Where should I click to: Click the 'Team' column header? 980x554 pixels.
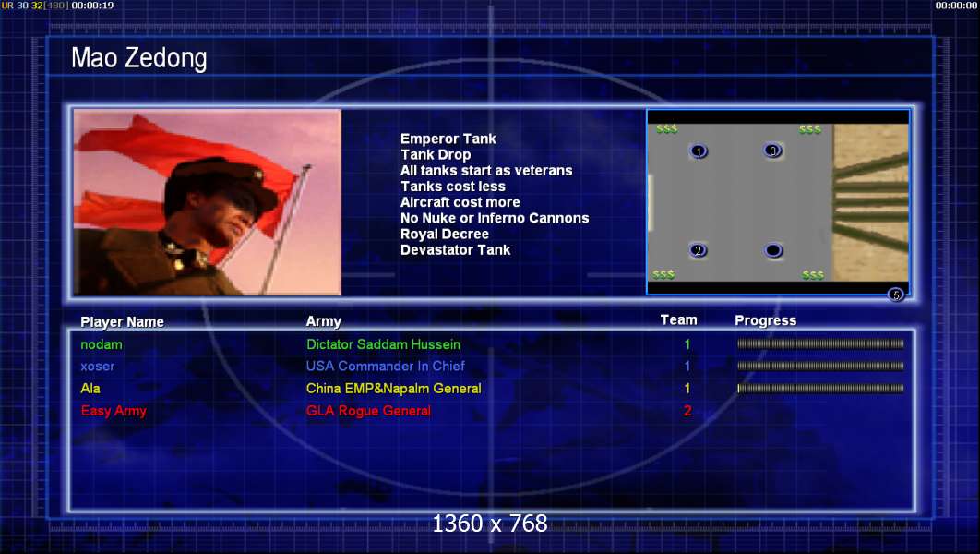tap(679, 319)
